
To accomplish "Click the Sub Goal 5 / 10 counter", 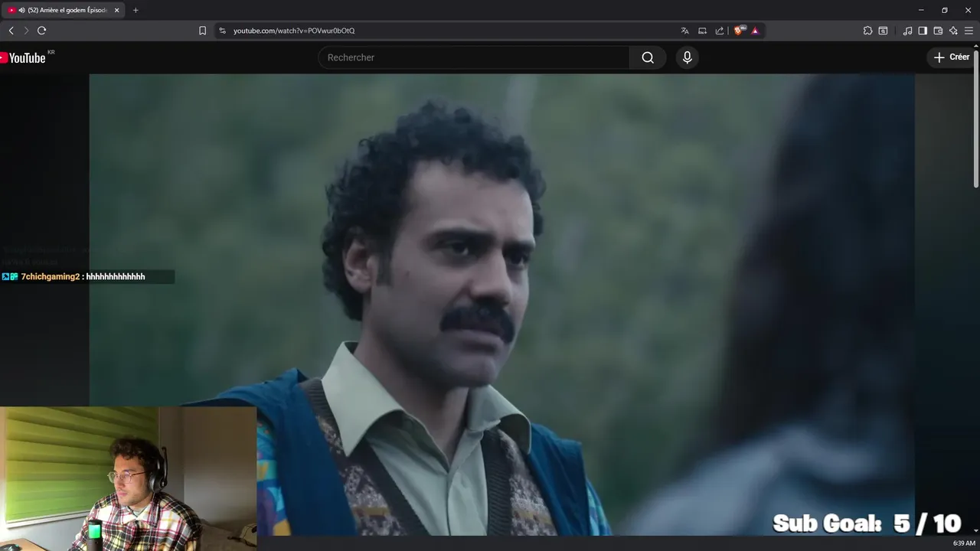I will (x=867, y=523).
